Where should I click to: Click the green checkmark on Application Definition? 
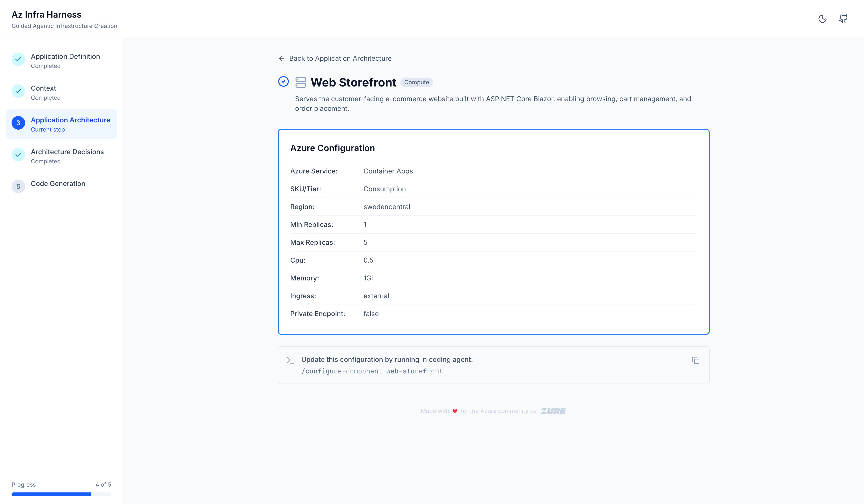(18, 60)
